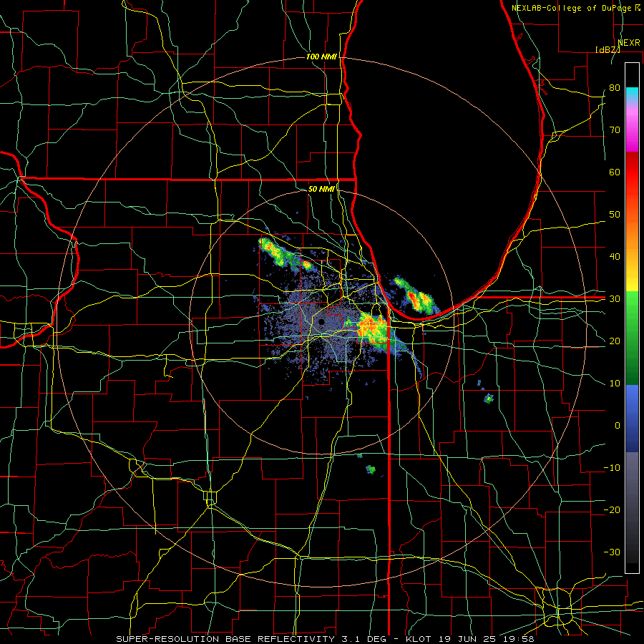Image resolution: width=644 pixels, height=644 pixels.
Task: Click the small isolated echo southeast of the lake
Action: [488, 398]
